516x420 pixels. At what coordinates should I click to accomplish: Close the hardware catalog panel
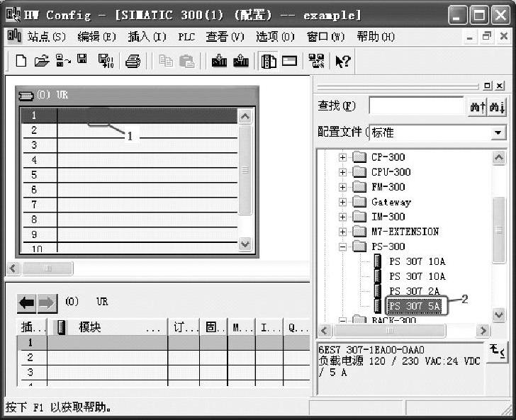pyautogui.click(x=500, y=86)
